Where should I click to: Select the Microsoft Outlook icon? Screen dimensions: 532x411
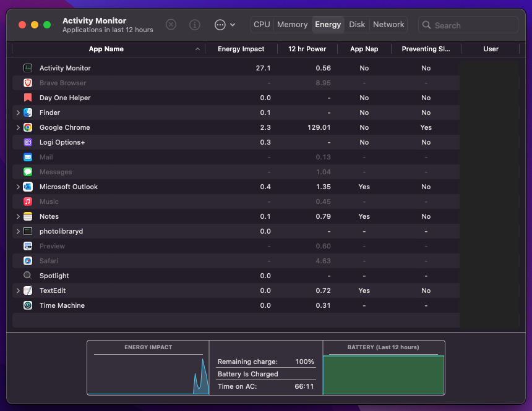28,187
